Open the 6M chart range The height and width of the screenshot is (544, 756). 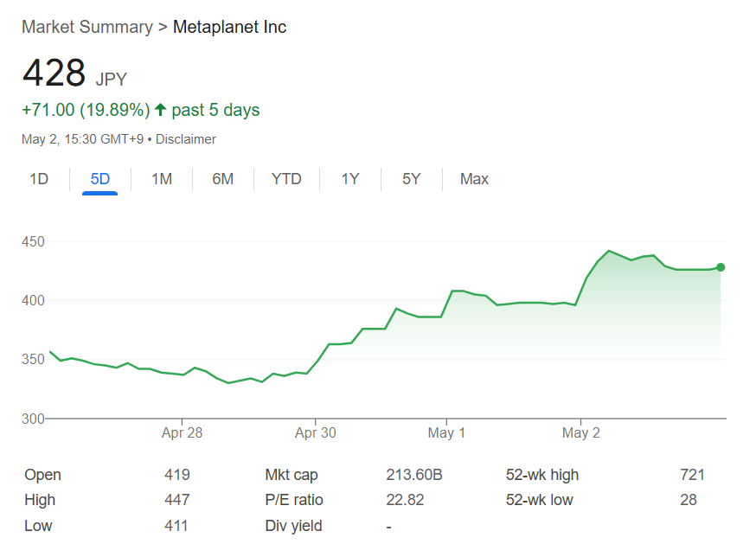(223, 179)
